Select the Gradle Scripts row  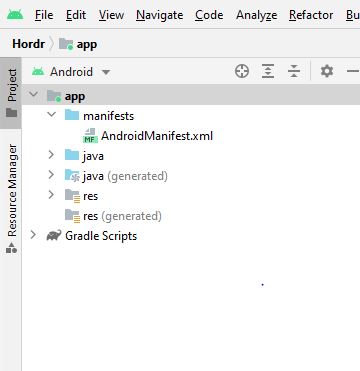pos(191,236)
